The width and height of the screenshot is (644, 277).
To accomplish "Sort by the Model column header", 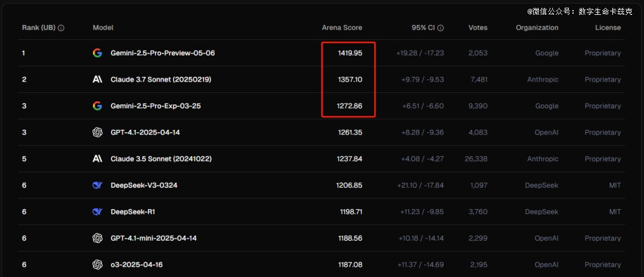I will [103, 28].
